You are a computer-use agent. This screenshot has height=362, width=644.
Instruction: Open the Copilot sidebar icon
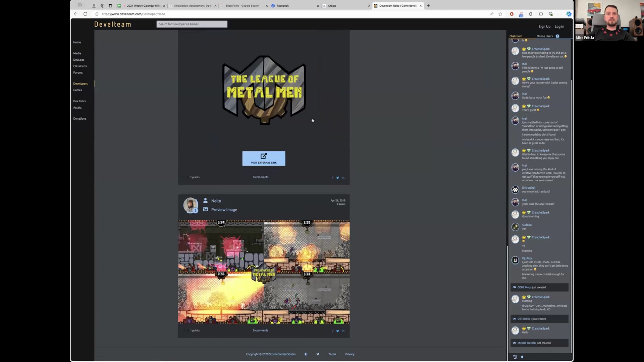point(569,14)
